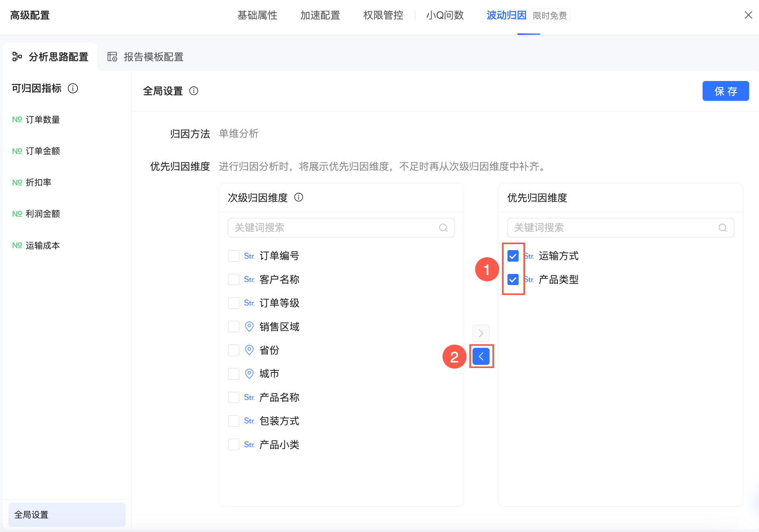Click the number icon beside 运输成本

[x=17, y=245]
